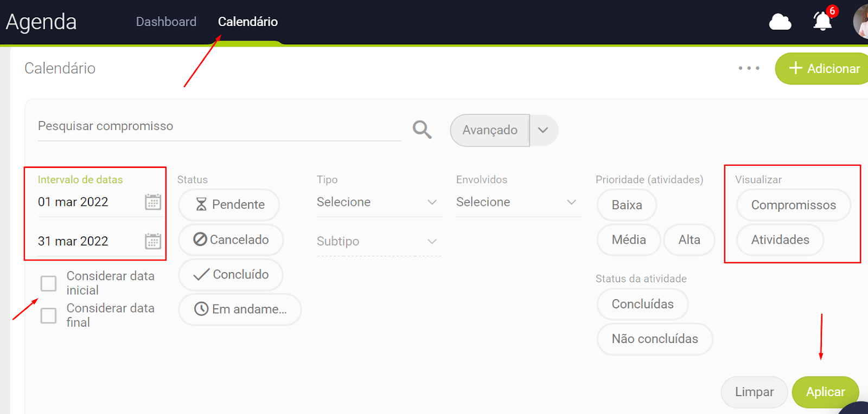Expand the Avançado search arrow
The image size is (868, 414).
click(x=543, y=130)
